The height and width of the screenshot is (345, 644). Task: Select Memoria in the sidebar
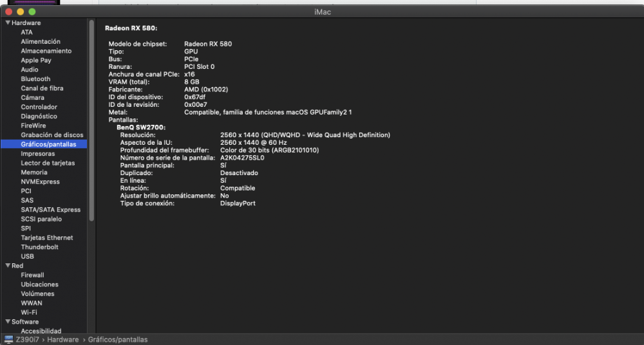tap(34, 172)
